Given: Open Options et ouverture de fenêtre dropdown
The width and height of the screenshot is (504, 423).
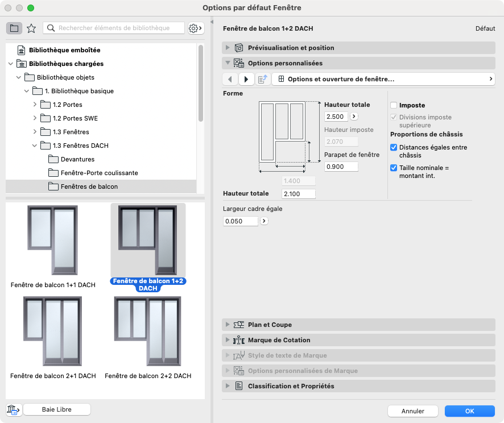Looking at the screenshot, I should (x=383, y=79).
